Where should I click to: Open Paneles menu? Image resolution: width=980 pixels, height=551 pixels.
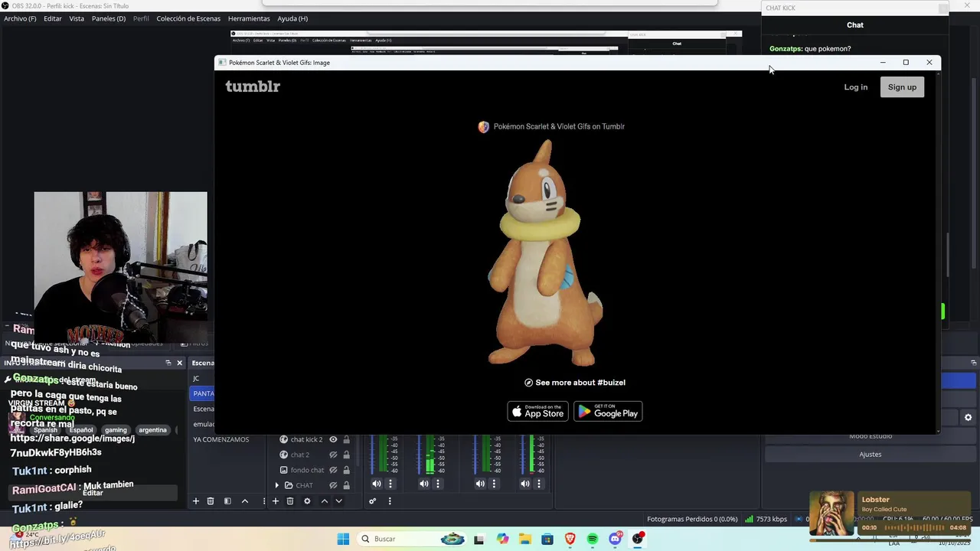pyautogui.click(x=109, y=18)
